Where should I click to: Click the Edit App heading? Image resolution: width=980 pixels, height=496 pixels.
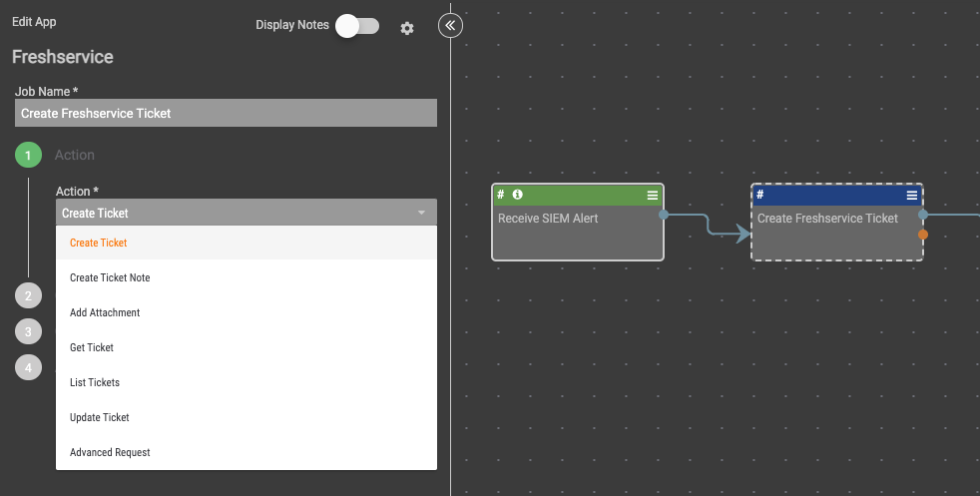coord(34,22)
